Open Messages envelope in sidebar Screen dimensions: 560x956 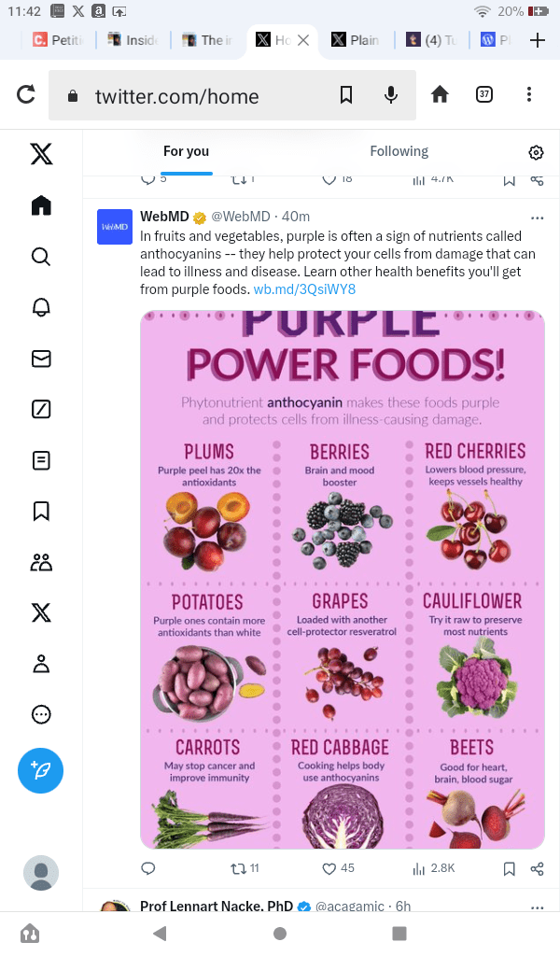(41, 358)
